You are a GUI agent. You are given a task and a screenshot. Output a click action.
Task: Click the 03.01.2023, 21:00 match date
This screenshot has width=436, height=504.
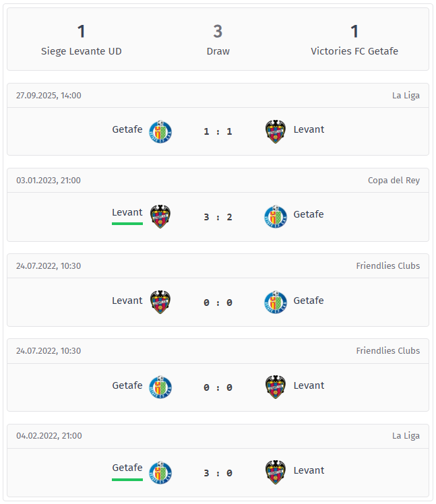click(49, 180)
